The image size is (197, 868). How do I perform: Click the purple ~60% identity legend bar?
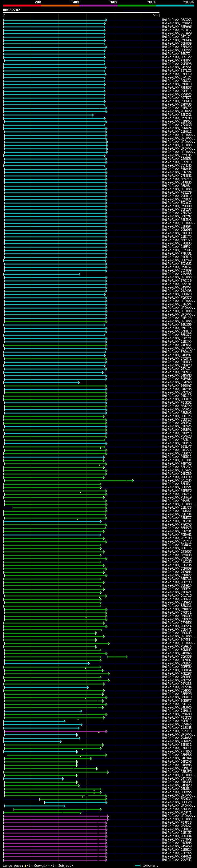99,6
